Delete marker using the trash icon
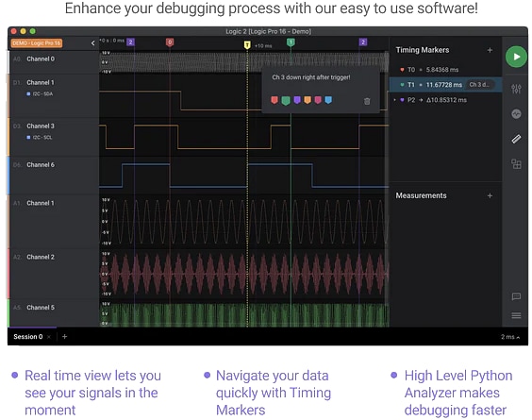The height and width of the screenshot is (420, 532). coord(367,101)
